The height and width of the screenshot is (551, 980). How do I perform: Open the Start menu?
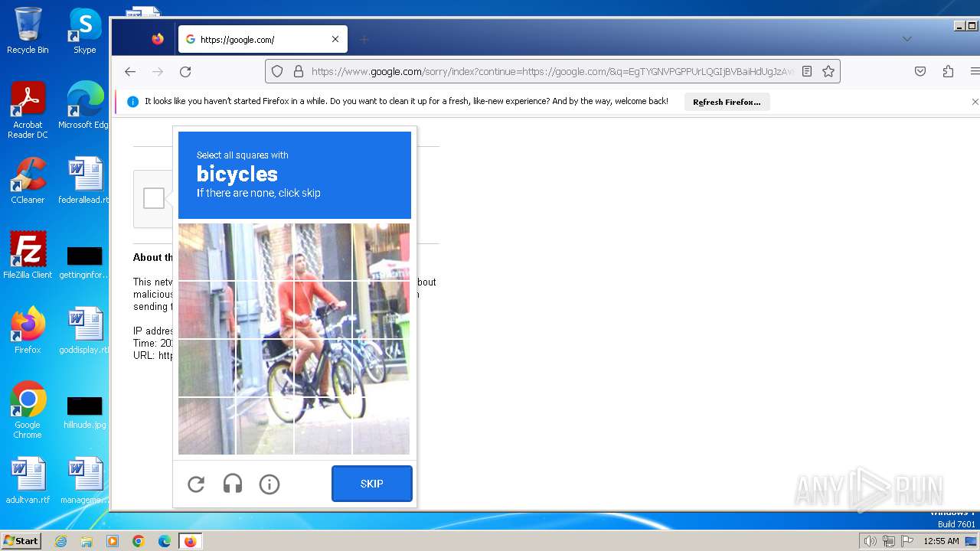pos(21,541)
